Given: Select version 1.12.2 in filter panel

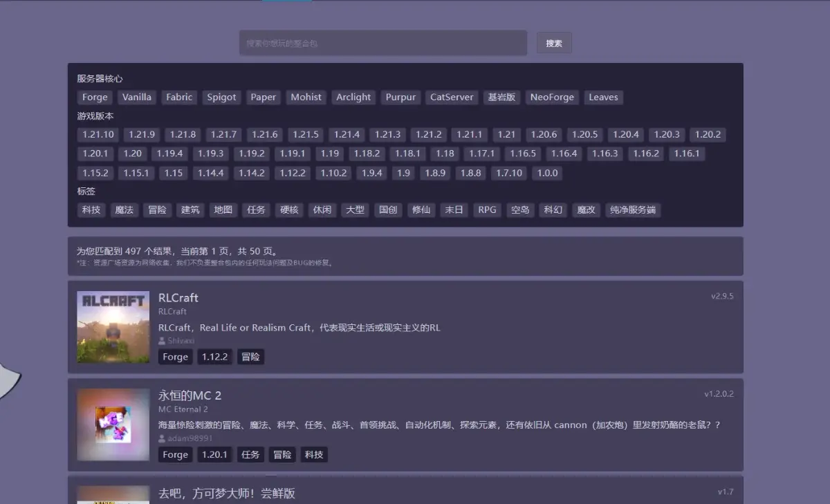Looking at the screenshot, I should pyautogui.click(x=293, y=173).
